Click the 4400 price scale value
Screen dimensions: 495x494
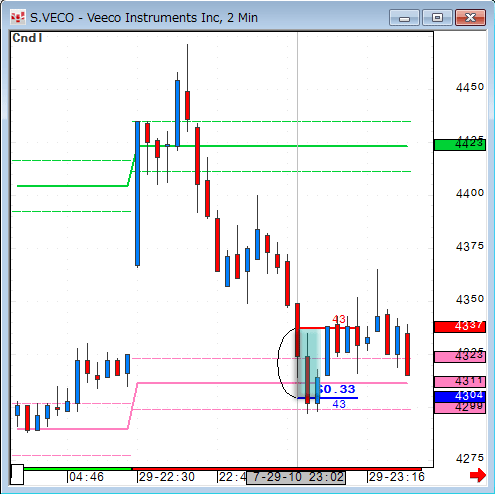click(470, 193)
